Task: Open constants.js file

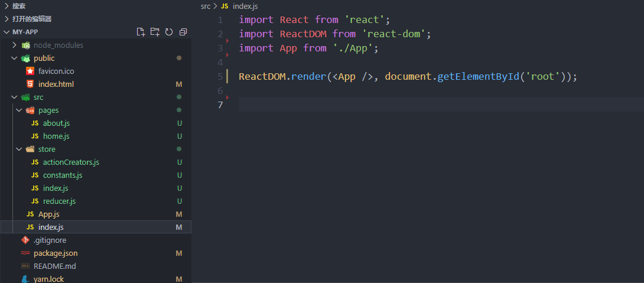Action: [x=63, y=175]
